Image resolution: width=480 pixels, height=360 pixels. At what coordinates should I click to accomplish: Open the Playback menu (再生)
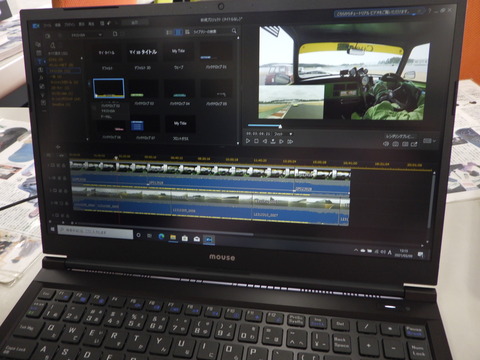[91, 24]
